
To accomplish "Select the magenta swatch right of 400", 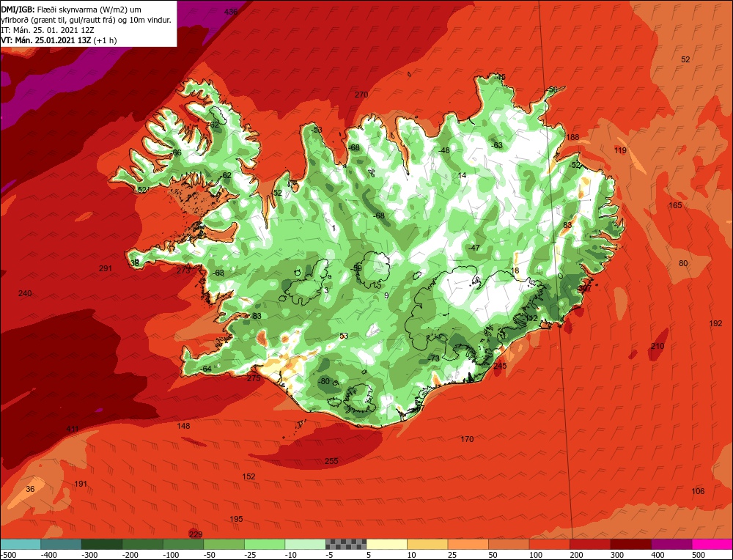I will (x=712, y=544).
